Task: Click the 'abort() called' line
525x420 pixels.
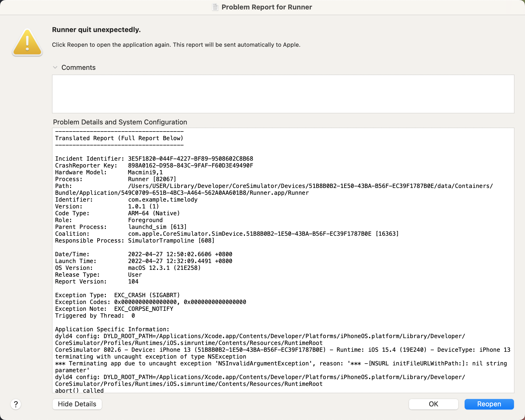Action: click(79, 390)
